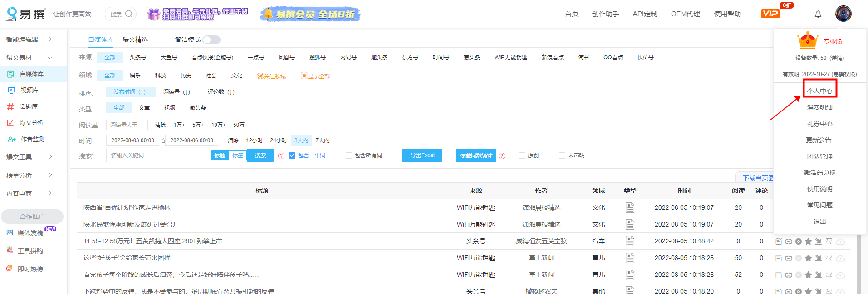Screen dimensions: 868x294
Task: Click article type icon in 陕西省"百优计划" row
Action: tap(630, 207)
